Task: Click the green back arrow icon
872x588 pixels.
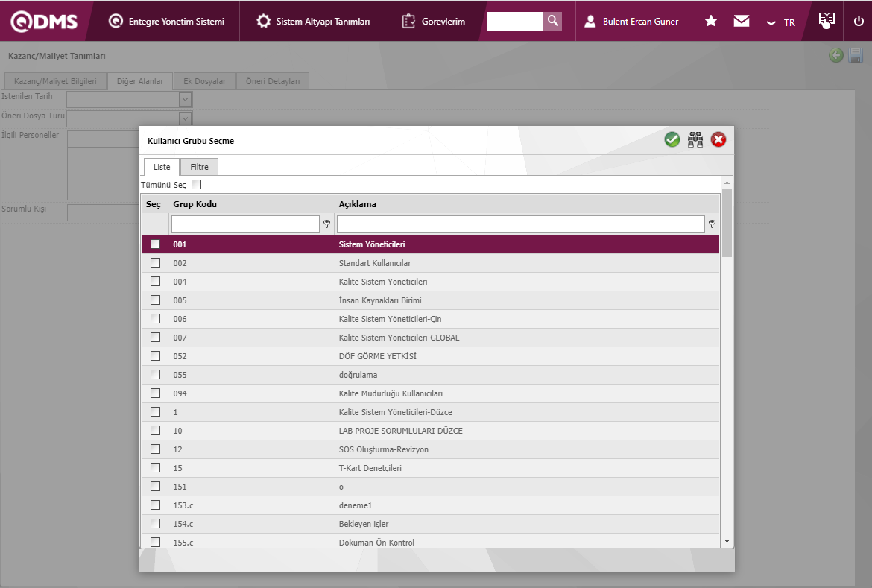Action: pos(835,55)
